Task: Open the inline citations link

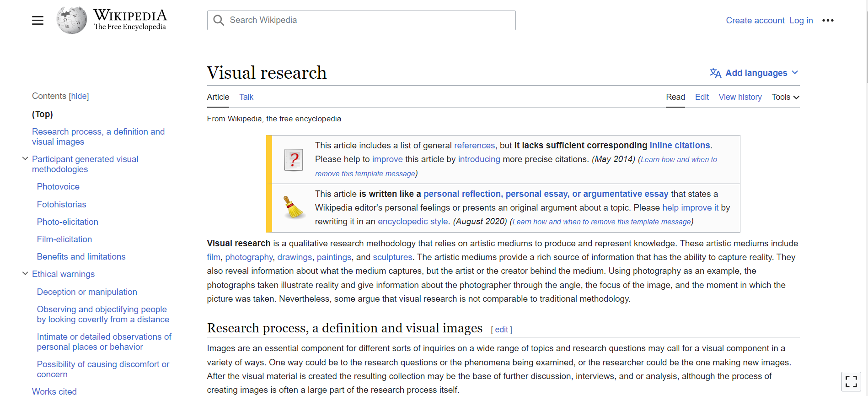Action: tap(680, 146)
